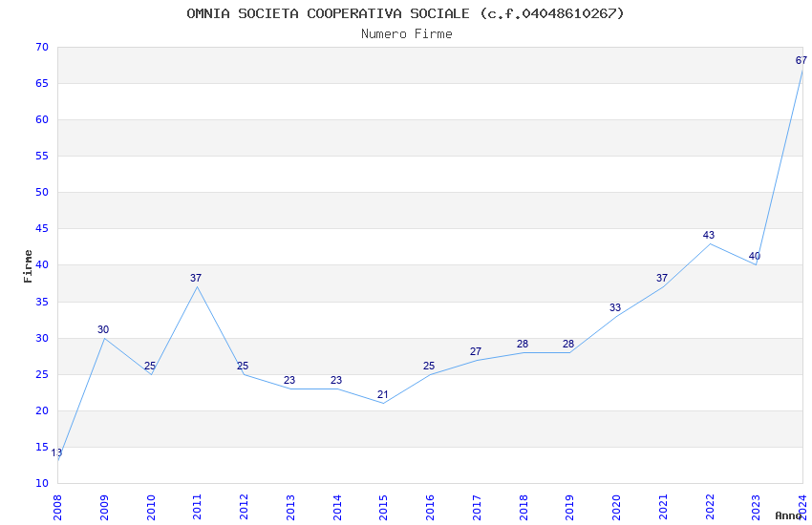Image resolution: width=812 pixels, height=525 pixels.
Task: Select the 2021 x-axis year label
Action: click(x=663, y=506)
